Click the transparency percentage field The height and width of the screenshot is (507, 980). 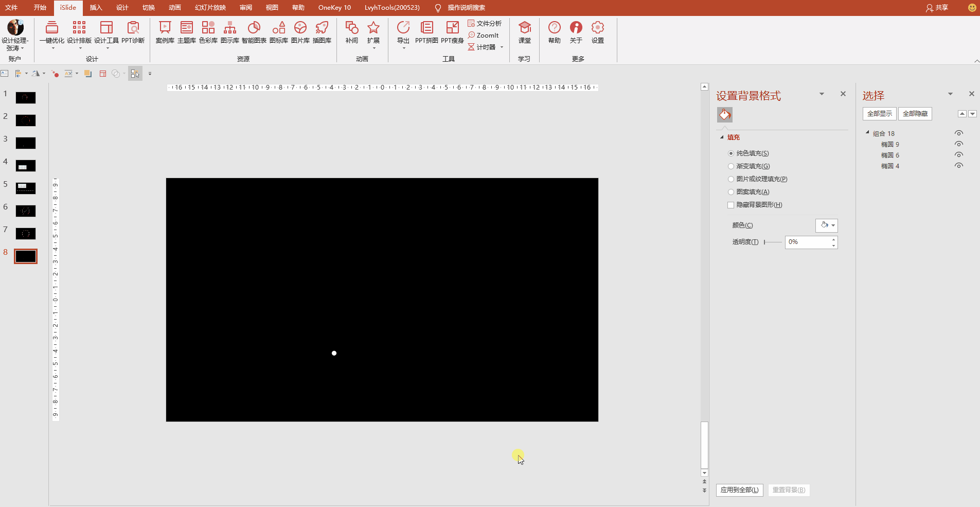[x=808, y=242]
